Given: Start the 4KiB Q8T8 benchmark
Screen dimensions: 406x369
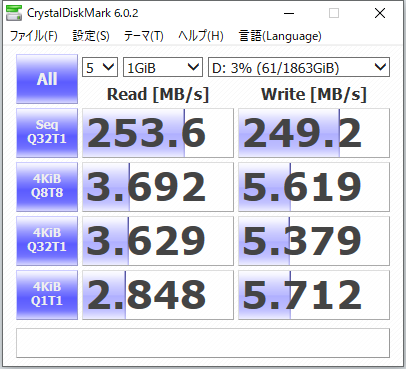Looking at the screenshot, I should (47, 187).
